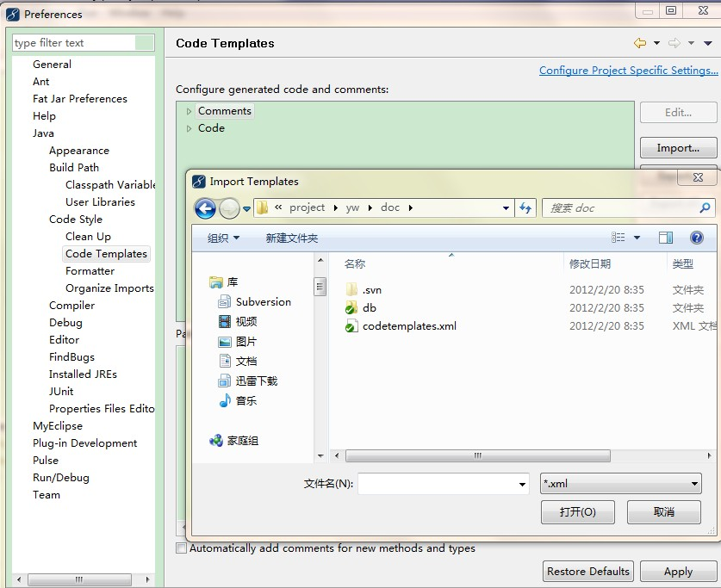Select Plug-in Development in Preferences tree
Screen dimensions: 721x588
tap(84, 443)
